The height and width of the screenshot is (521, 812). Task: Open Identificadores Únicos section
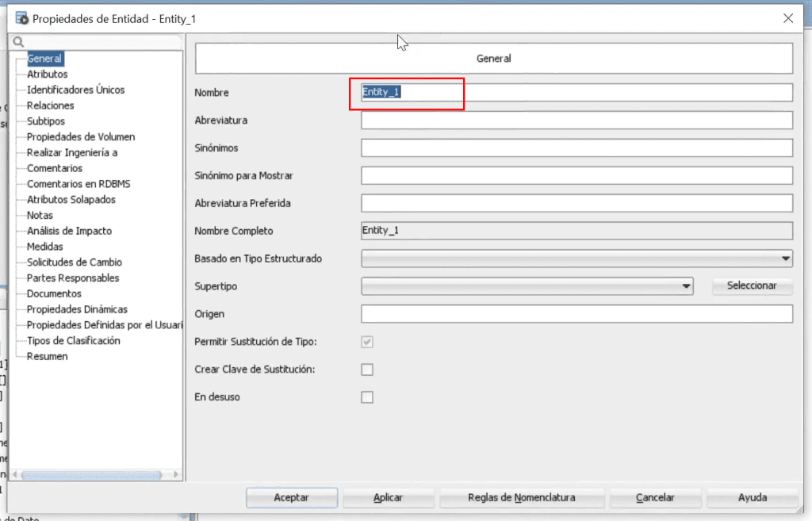[75, 90]
